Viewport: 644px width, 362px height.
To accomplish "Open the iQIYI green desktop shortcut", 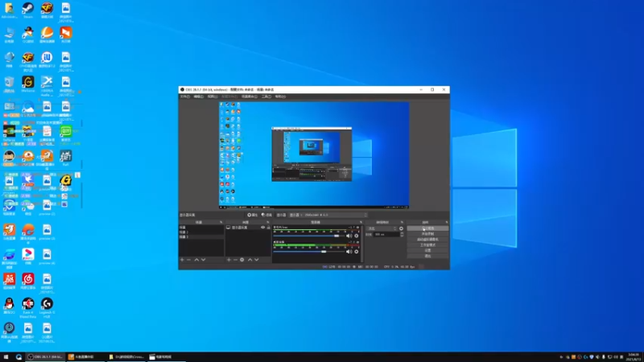I will 66,133.
